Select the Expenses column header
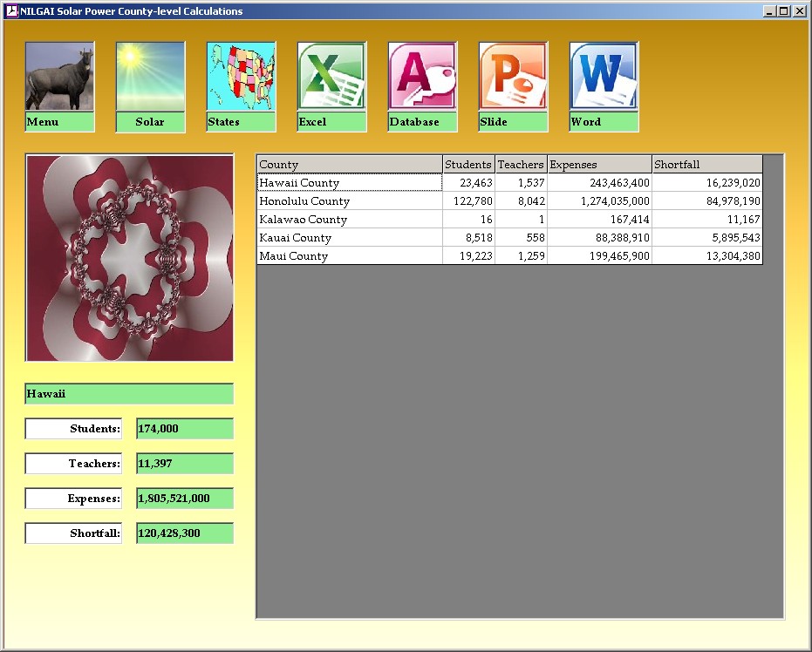 [599, 165]
